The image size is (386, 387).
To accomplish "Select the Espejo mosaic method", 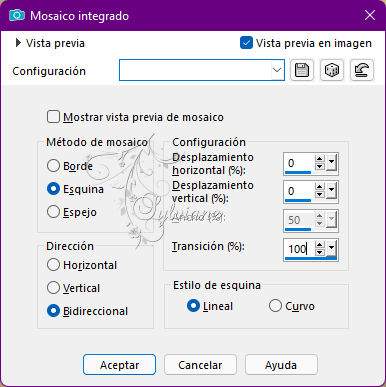I will [x=53, y=212].
